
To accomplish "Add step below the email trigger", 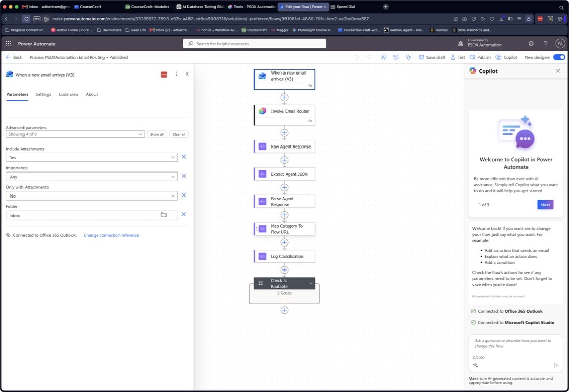I will point(284,97).
